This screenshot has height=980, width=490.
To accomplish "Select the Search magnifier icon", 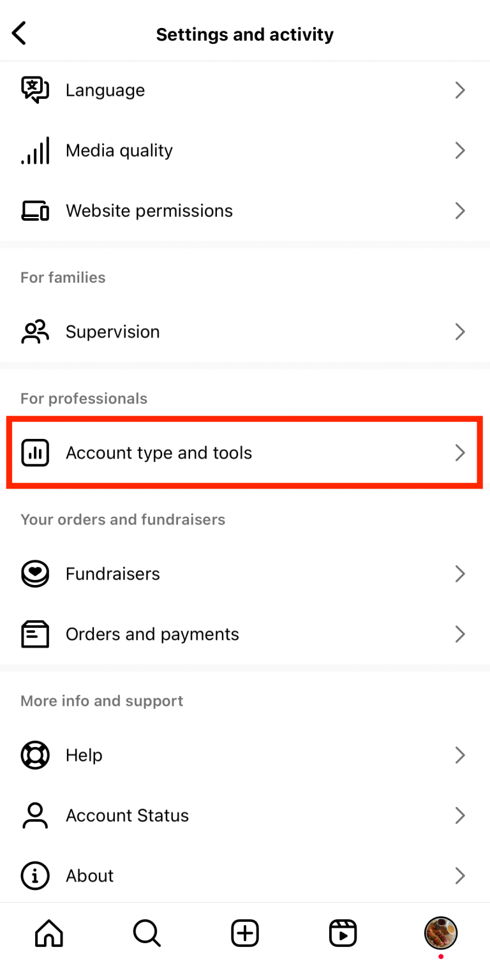I will 146,933.
